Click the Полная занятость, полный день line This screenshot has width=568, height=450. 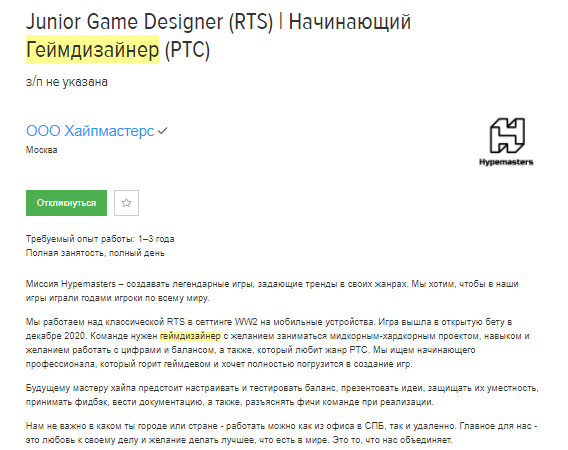(x=95, y=253)
